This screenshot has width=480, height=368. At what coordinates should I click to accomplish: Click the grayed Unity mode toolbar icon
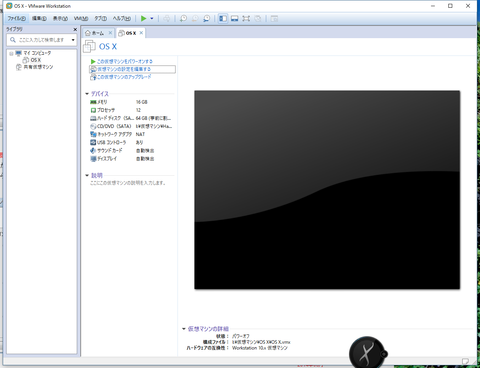click(x=258, y=18)
